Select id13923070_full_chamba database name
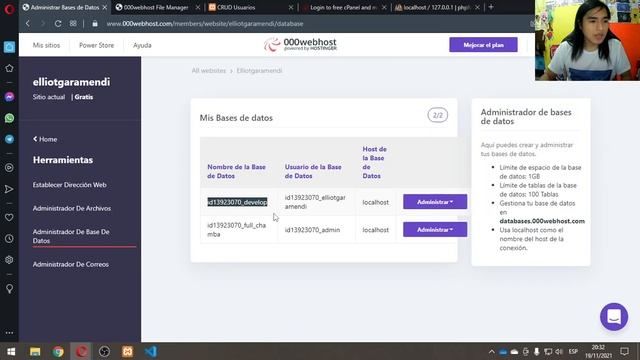Screen dimensions: 640x360 coord(236,230)
